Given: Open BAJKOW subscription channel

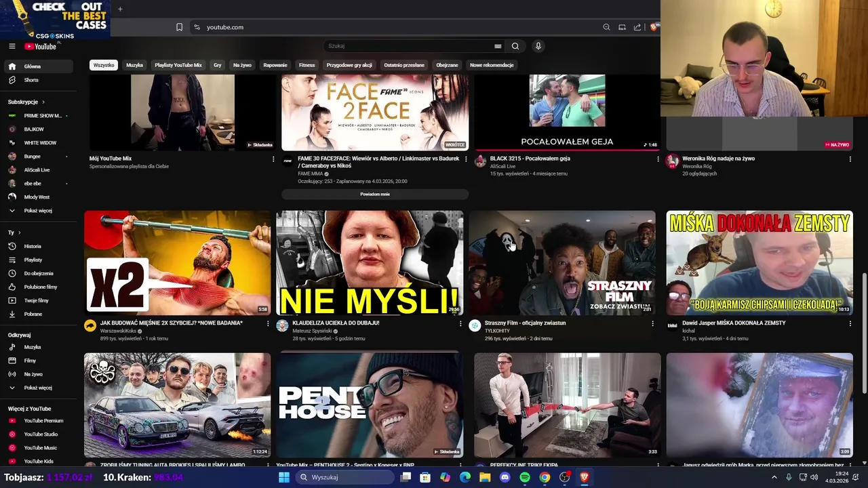Looking at the screenshot, I should pos(38,129).
